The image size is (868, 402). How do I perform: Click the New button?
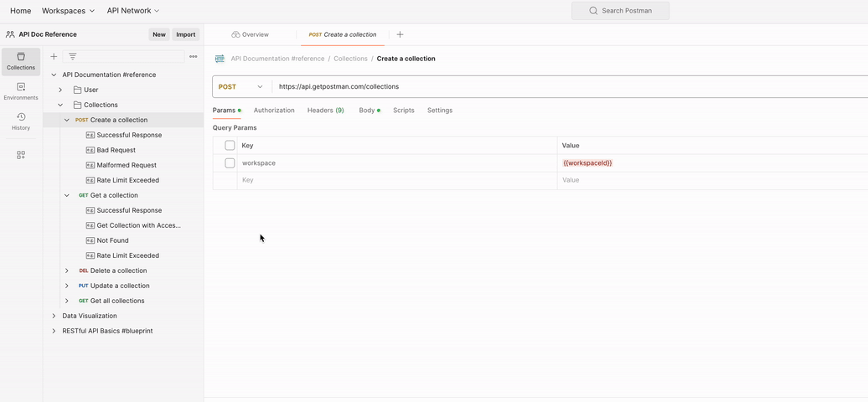158,34
